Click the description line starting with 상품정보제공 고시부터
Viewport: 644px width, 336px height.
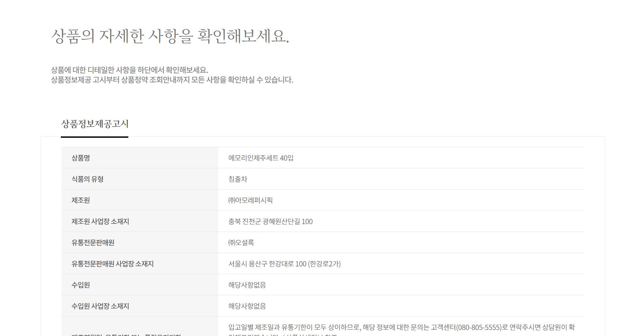point(172,80)
